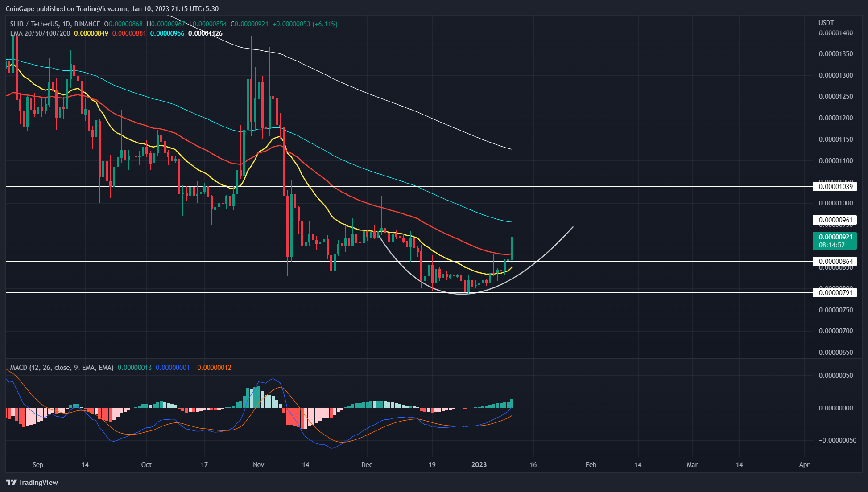Click the SHIB / TetherUS symbol title
Viewport: 868px width, 492px height.
(55, 24)
